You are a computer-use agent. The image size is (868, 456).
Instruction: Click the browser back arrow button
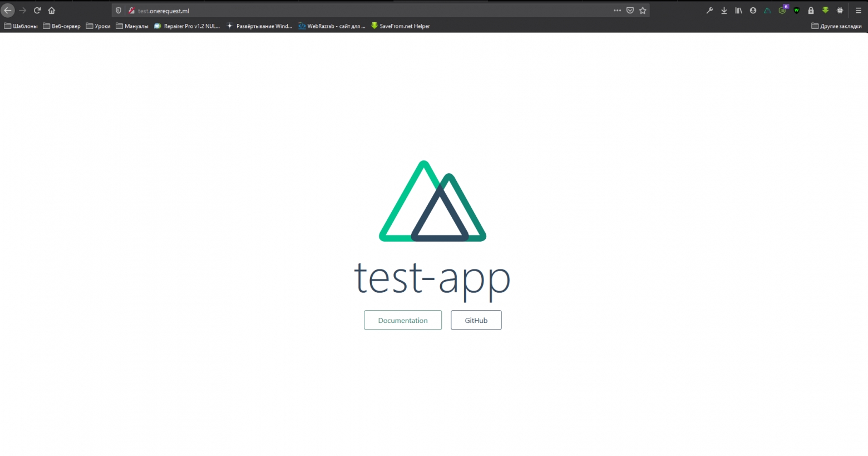[x=8, y=11]
